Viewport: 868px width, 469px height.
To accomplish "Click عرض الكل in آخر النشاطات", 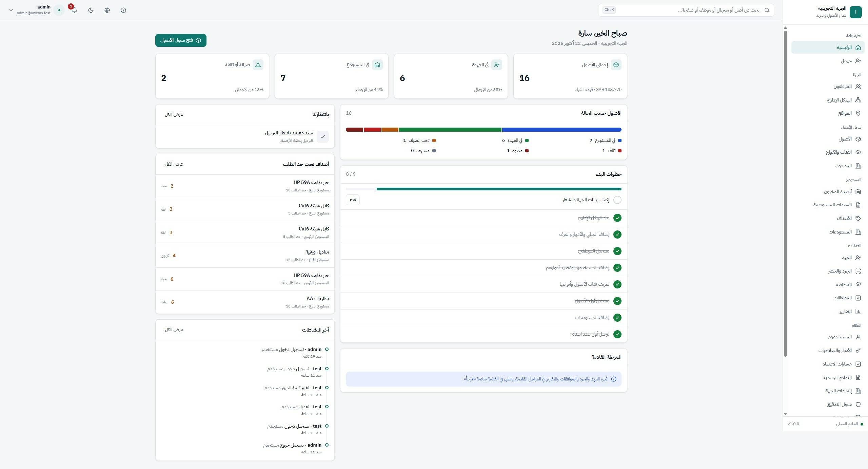I will (x=174, y=330).
